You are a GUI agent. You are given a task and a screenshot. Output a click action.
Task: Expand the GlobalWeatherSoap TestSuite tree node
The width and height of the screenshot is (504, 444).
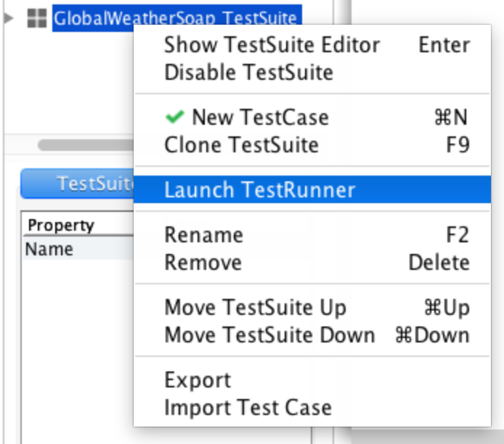[9, 18]
